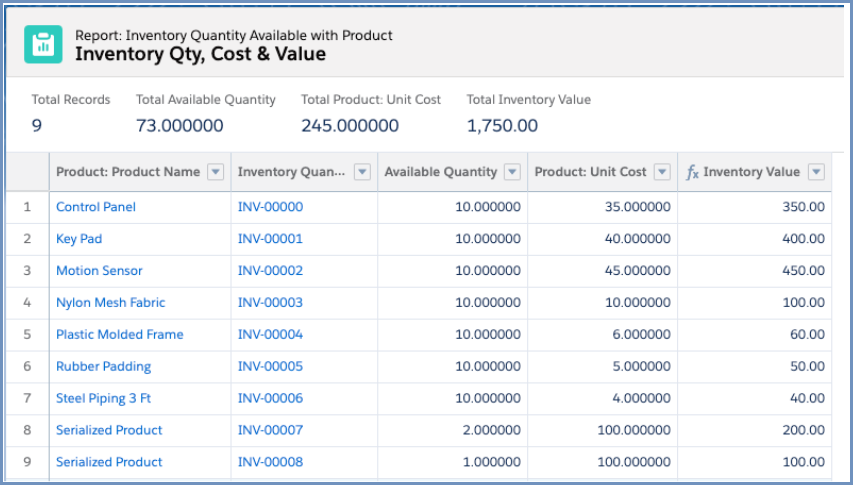Open the Product: Unit Cost column dropdown

(x=662, y=172)
